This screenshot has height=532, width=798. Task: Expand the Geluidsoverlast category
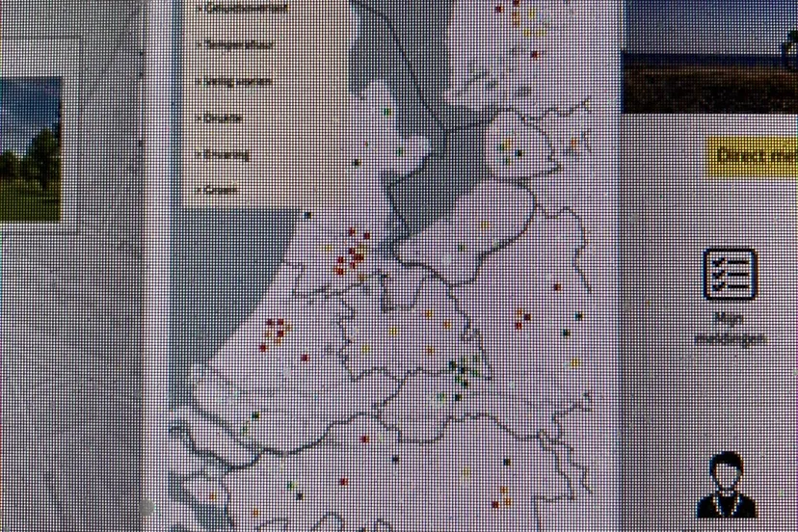point(236,9)
